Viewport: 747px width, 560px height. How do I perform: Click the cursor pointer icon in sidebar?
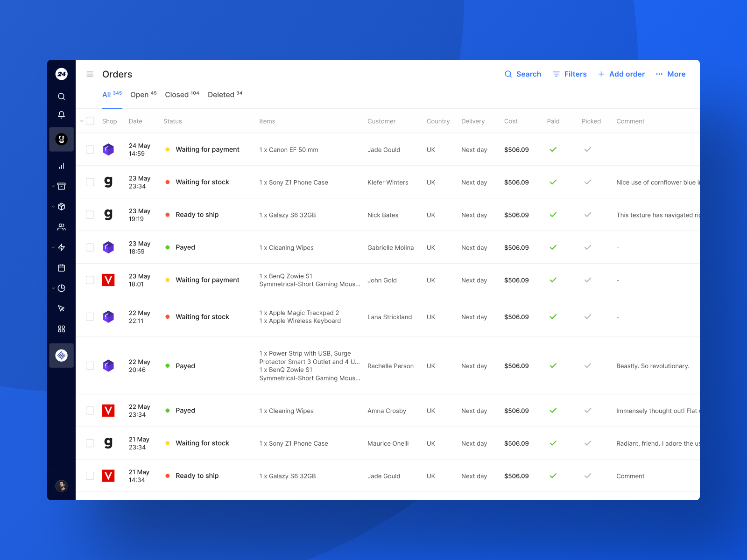[x=61, y=308]
